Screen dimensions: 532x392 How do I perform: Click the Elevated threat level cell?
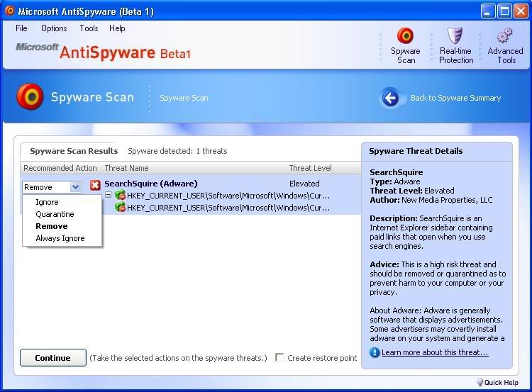(x=304, y=184)
